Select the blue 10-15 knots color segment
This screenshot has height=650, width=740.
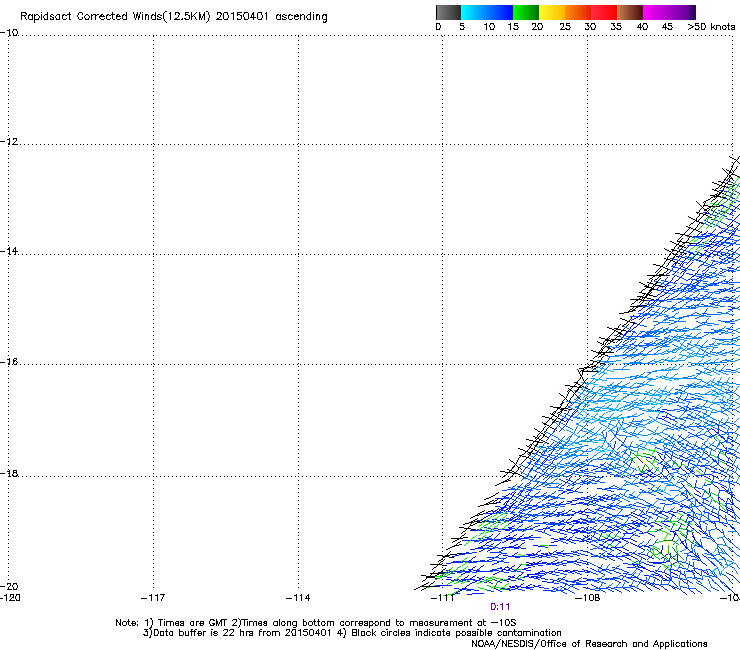[x=500, y=12]
